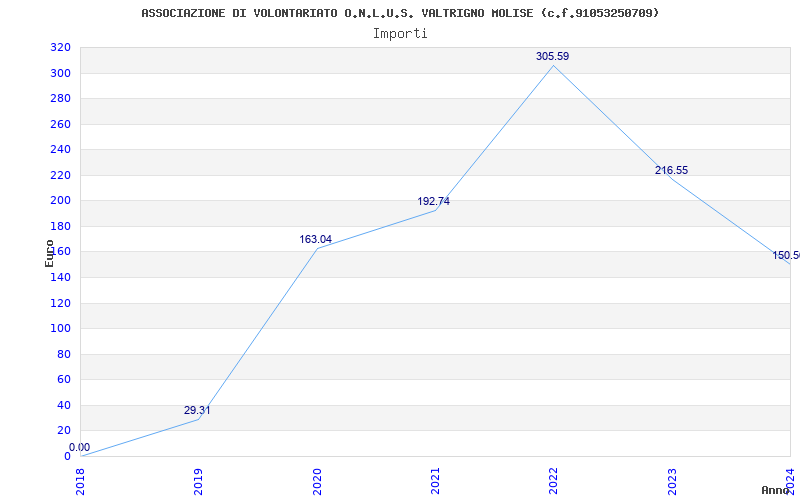
Task: Select the 0.00 data label
Action: pyautogui.click(x=80, y=448)
